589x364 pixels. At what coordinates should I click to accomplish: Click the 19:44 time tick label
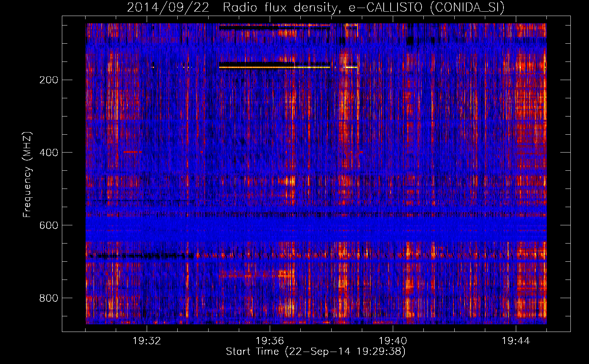516,341
